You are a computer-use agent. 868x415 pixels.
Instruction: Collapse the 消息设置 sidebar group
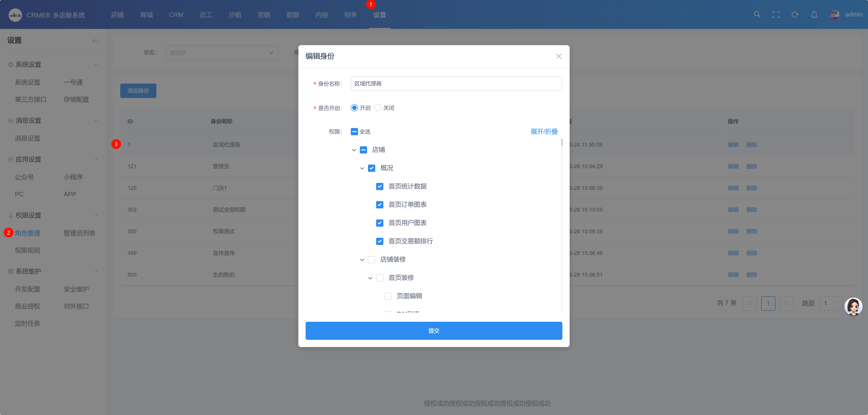96,121
